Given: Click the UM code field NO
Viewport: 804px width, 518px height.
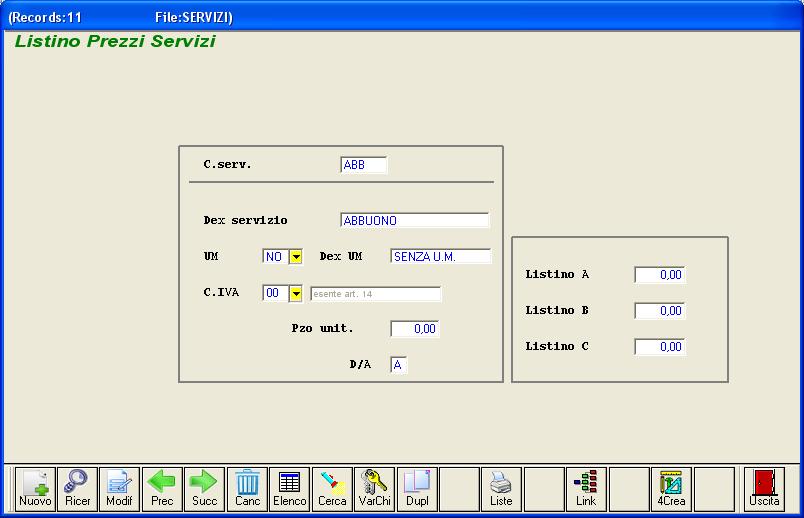Looking at the screenshot, I should 276,256.
